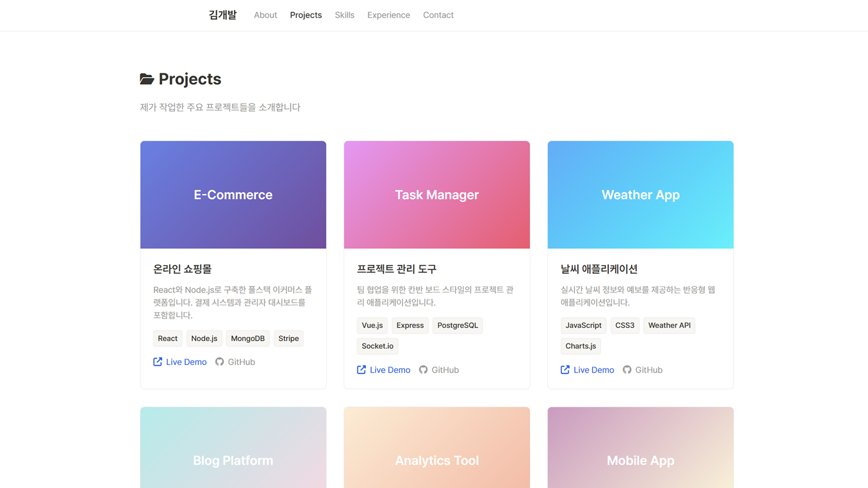Click the Task Manager pink banner
This screenshot has width=868, height=488.
[437, 195]
